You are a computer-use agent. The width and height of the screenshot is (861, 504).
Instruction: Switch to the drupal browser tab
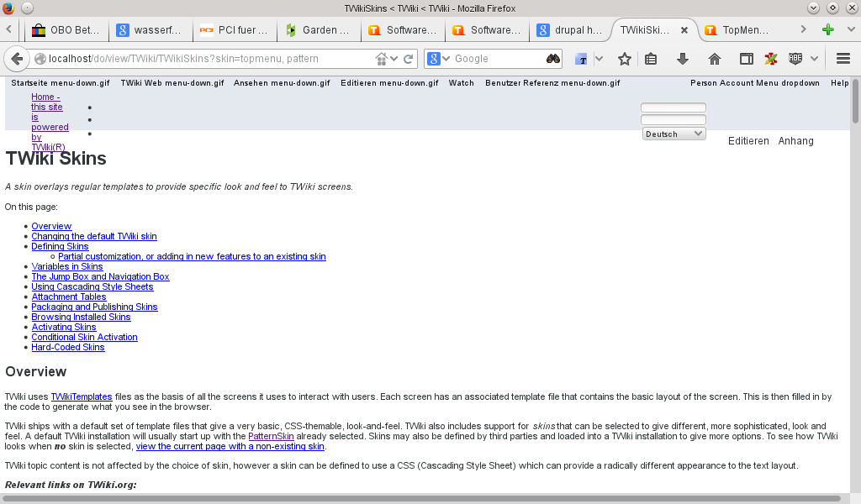click(571, 30)
